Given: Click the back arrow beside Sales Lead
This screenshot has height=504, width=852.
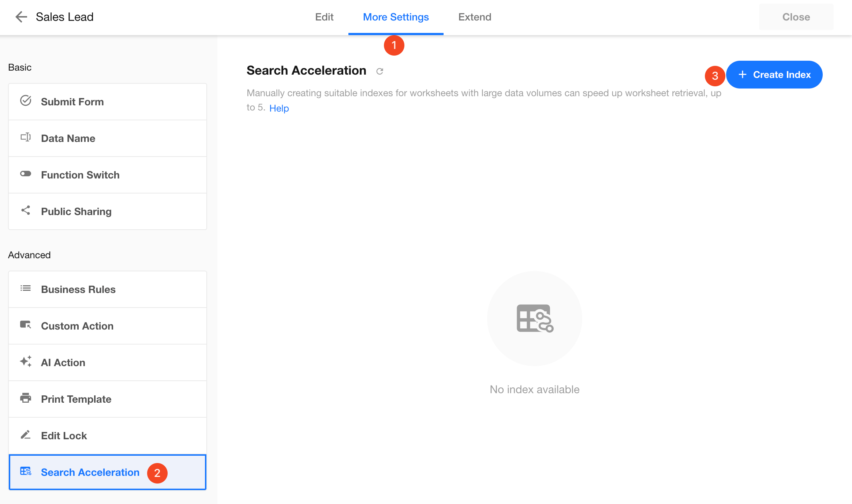Looking at the screenshot, I should pos(21,17).
